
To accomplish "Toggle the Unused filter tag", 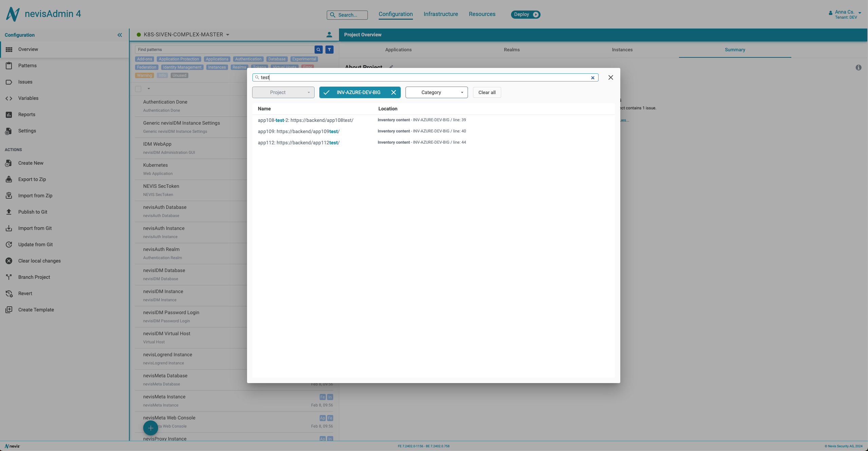I will coord(180,76).
